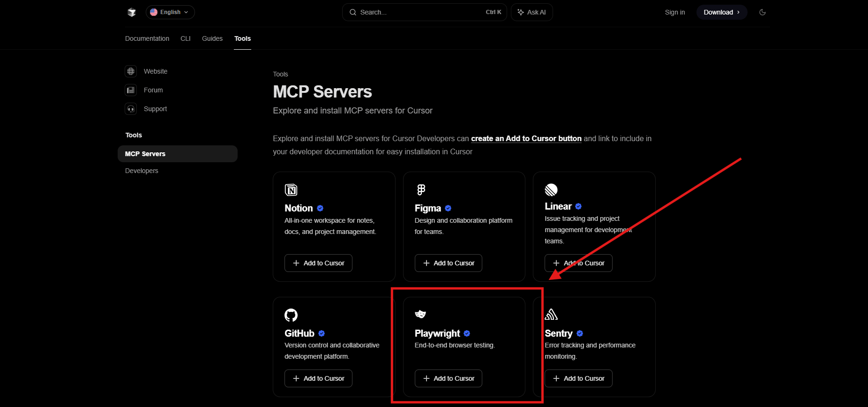868x407 pixels.
Task: Click the Linear logo icon
Action: click(x=551, y=190)
